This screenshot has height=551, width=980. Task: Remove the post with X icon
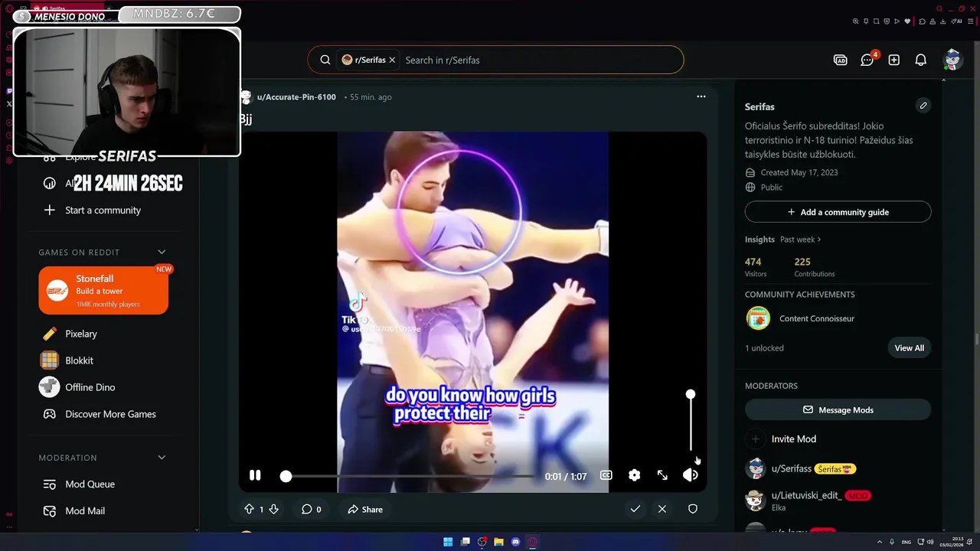(x=662, y=509)
